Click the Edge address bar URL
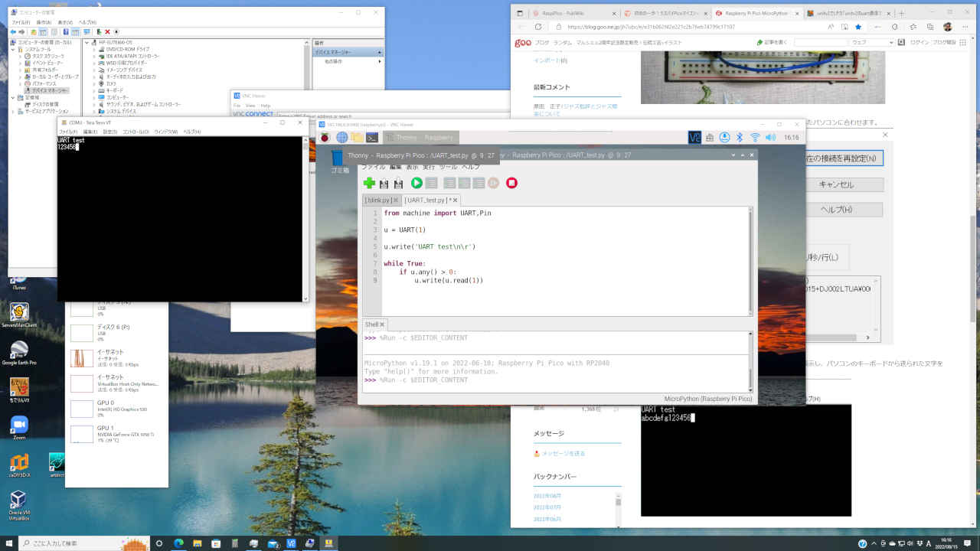Screen dimensions: 980x551 point(651,27)
